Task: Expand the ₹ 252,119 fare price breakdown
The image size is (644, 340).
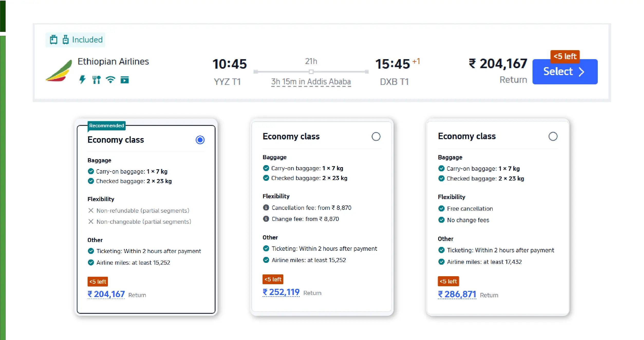Action: pyautogui.click(x=281, y=292)
